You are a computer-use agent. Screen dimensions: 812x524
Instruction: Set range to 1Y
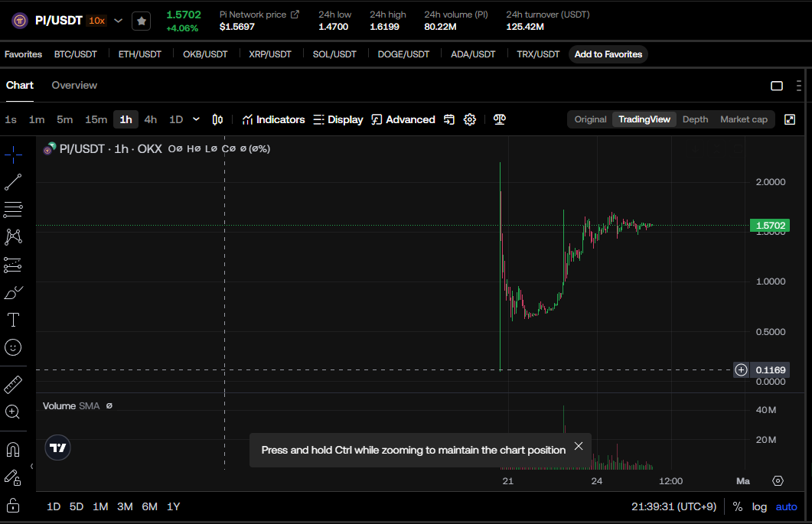pos(174,506)
